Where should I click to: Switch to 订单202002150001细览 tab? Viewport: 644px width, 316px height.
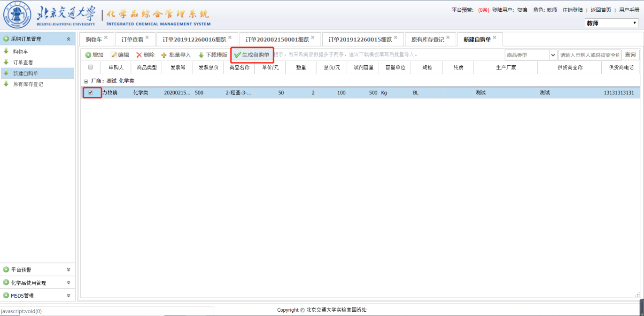tap(277, 39)
